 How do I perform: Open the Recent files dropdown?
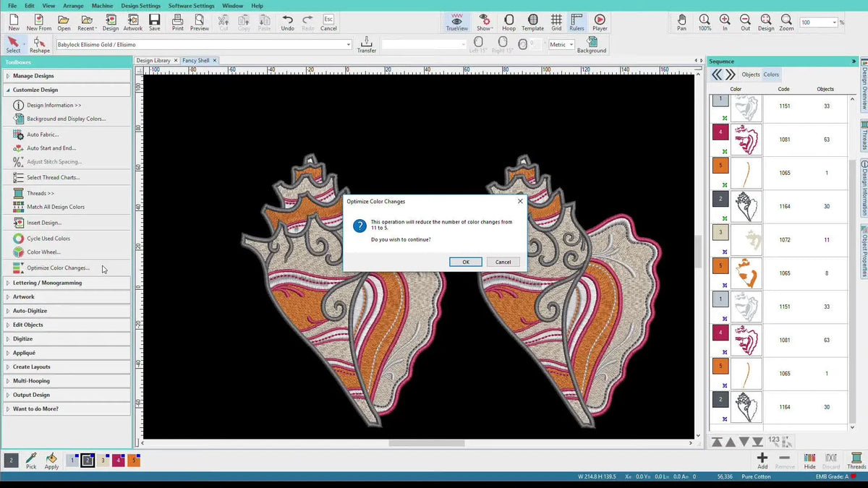(87, 22)
